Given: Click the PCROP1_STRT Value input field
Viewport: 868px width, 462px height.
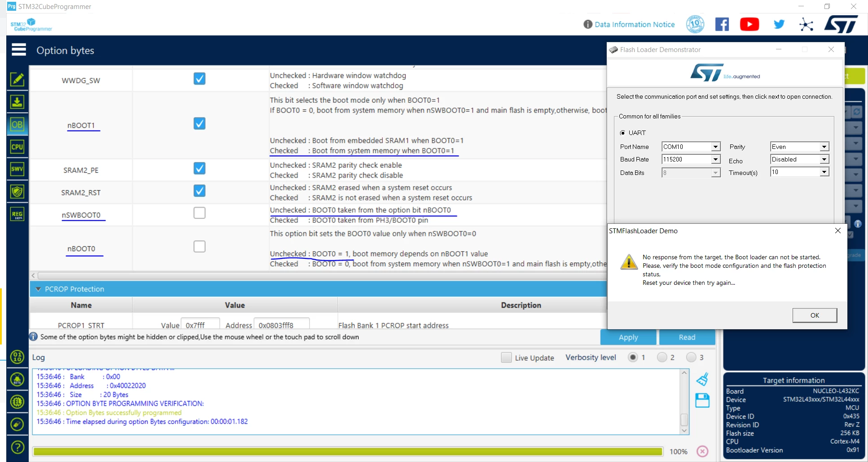Looking at the screenshot, I should tap(200, 324).
